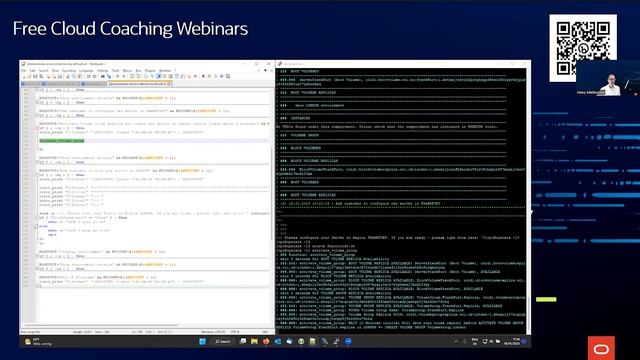Open the Macro menu in Notepad++
Screen dimensions: 640x360
127,71
